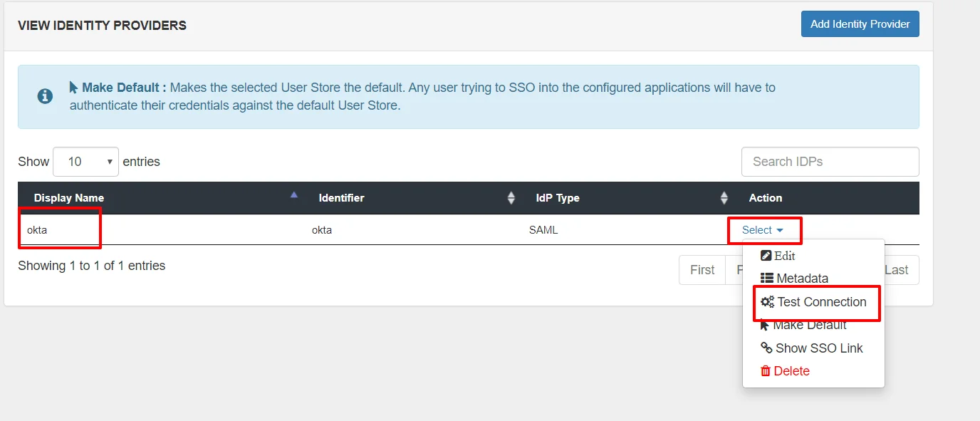Click the Last pagination button

(897, 269)
